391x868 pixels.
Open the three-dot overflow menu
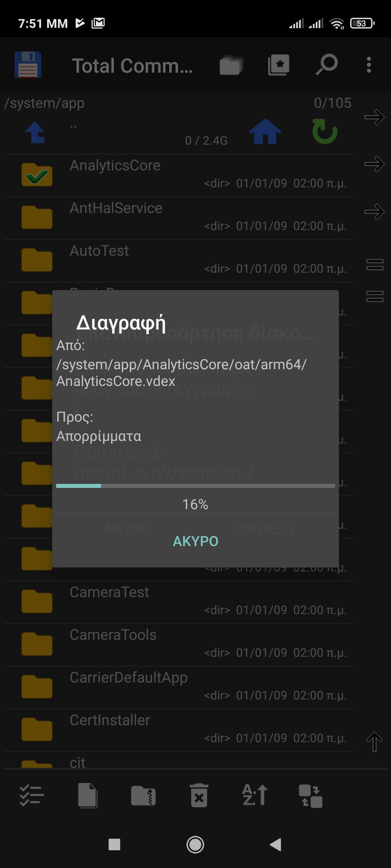(x=369, y=65)
